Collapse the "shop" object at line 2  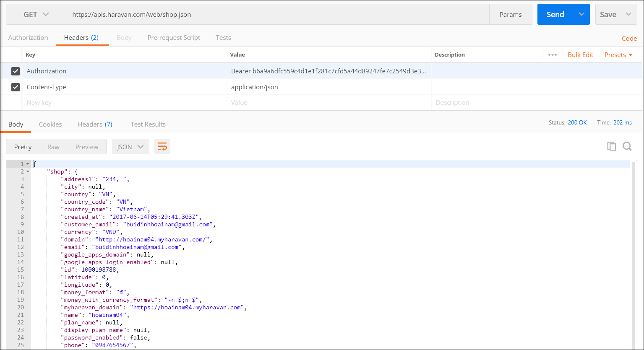[x=28, y=171]
